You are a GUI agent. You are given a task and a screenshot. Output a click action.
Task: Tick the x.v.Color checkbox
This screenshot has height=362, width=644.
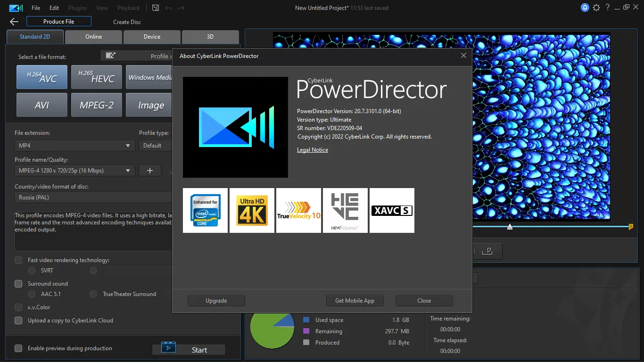[x=18, y=307]
